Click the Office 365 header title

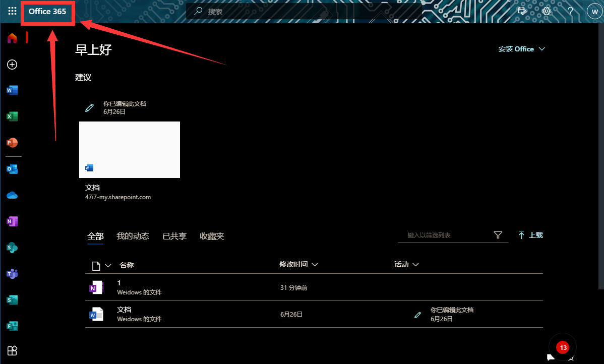pos(47,12)
